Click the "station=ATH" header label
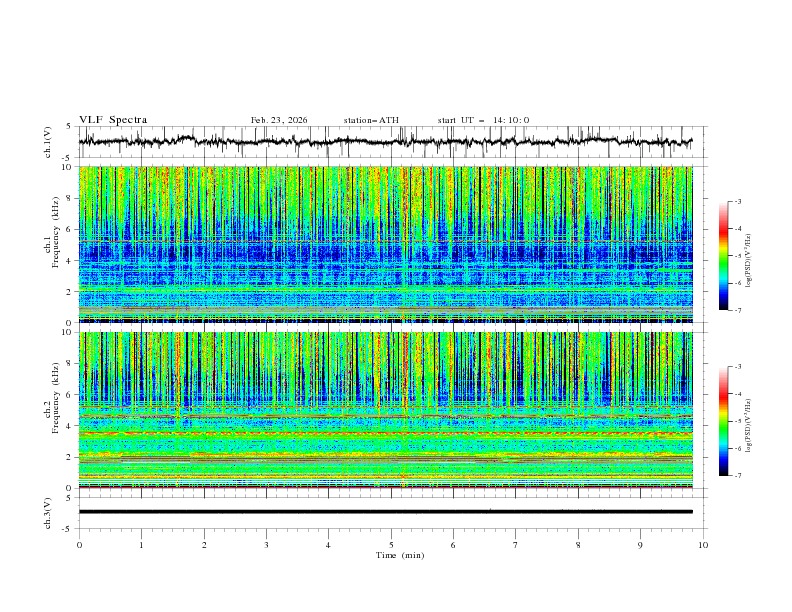The height and width of the screenshot is (612, 792). tap(371, 120)
